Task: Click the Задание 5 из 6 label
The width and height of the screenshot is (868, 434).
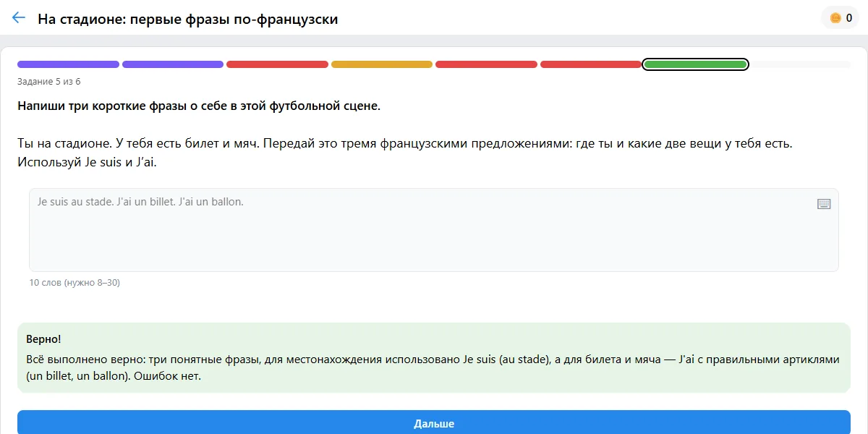Action: point(49,81)
